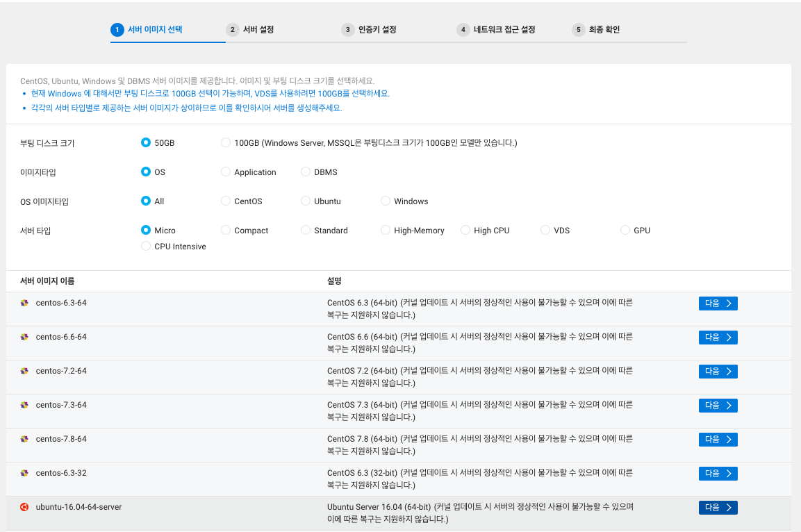Select the Micro server type

click(146, 231)
